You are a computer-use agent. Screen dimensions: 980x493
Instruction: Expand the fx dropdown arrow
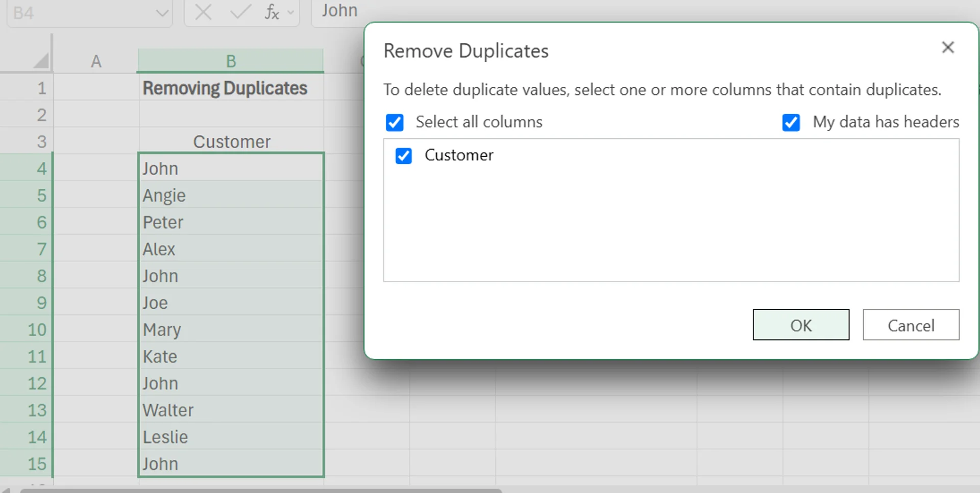[291, 12]
